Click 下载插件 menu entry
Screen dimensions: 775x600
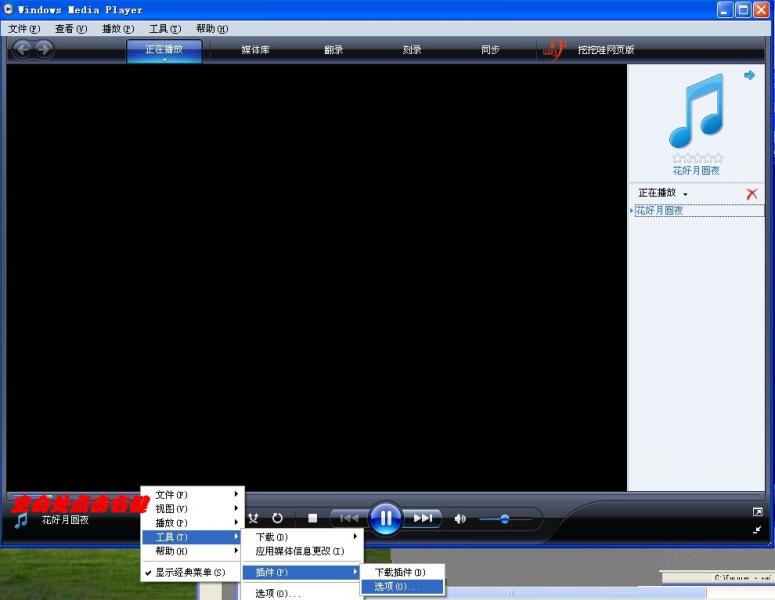coord(401,572)
